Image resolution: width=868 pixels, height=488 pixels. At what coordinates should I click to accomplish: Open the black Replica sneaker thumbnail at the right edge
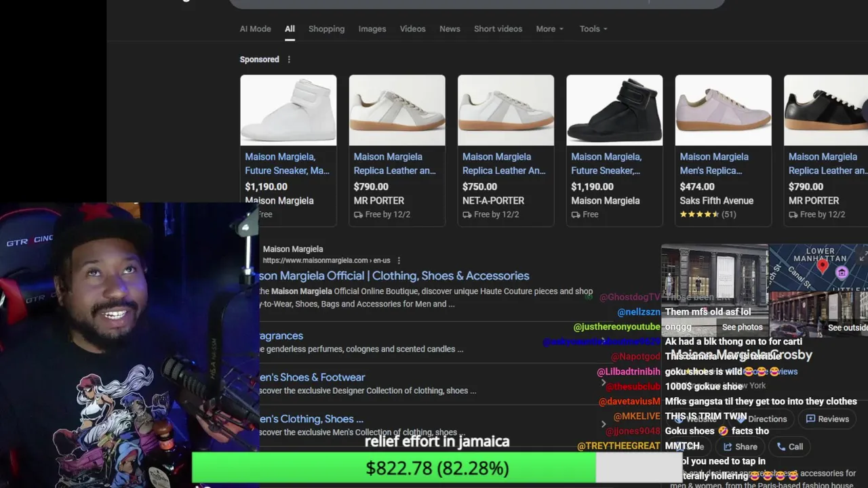click(x=826, y=110)
